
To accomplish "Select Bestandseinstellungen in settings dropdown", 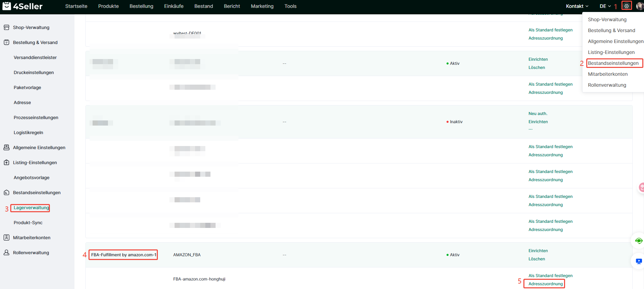I will click(x=613, y=63).
